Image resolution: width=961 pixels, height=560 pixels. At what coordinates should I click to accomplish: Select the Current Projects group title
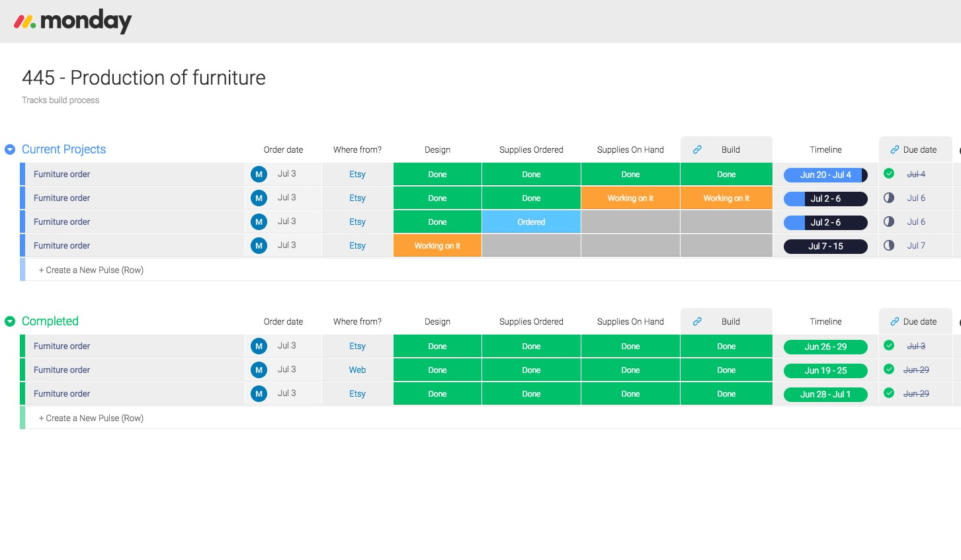point(63,149)
